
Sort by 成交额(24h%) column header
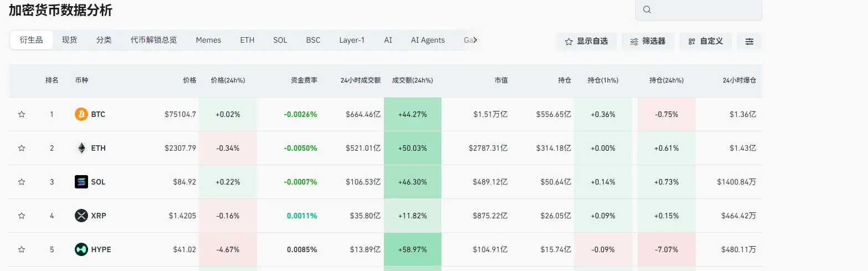413,80
